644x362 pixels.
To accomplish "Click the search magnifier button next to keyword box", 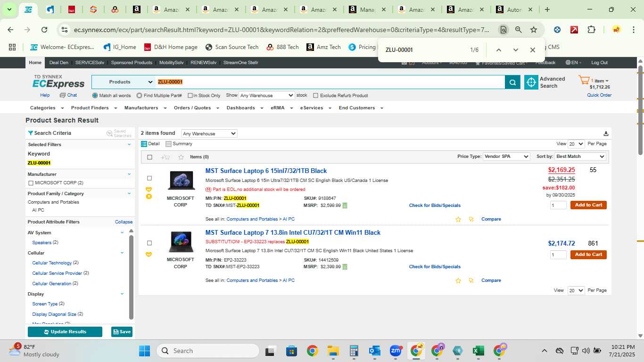I will tap(512, 82).
